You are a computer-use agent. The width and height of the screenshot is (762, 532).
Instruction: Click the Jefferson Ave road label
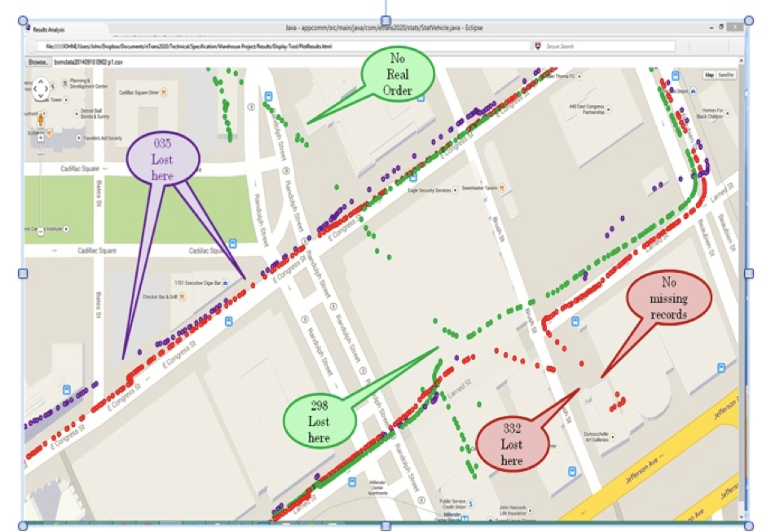645,468
